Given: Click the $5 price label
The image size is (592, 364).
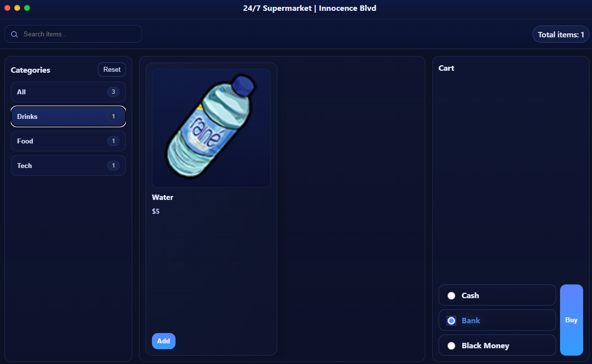Looking at the screenshot, I should [156, 212].
